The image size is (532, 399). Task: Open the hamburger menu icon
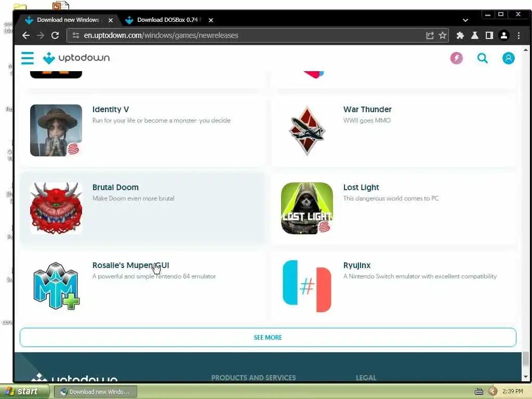click(x=28, y=58)
